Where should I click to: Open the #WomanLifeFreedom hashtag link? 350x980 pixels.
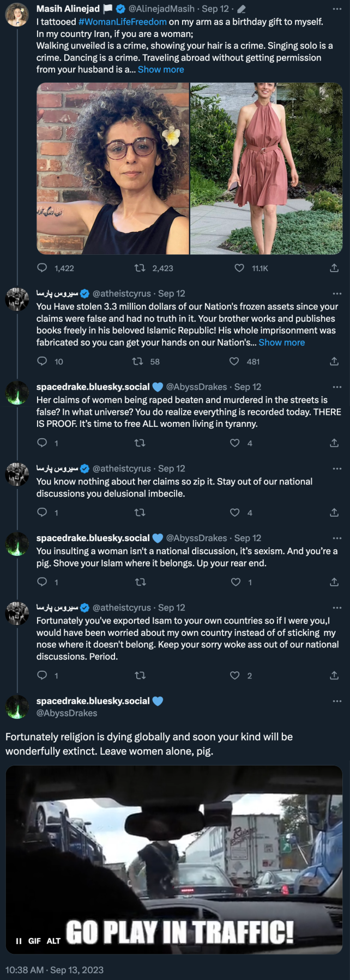tap(123, 22)
